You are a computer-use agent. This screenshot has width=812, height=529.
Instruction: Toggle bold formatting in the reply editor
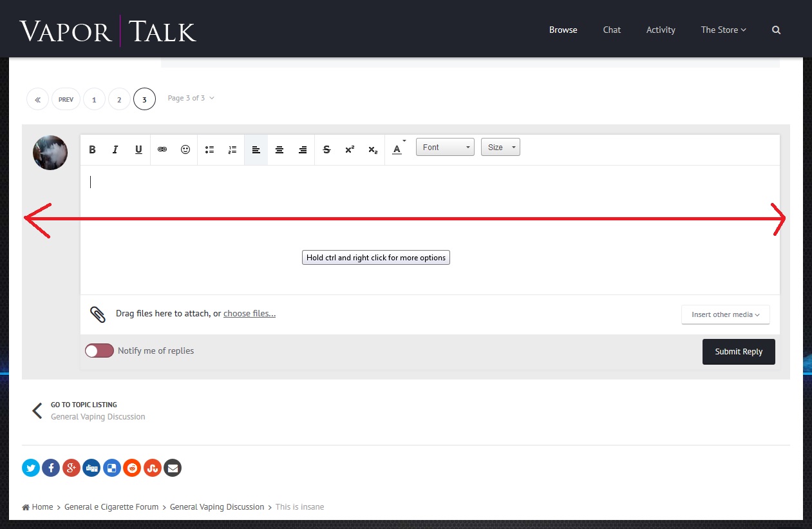[92, 149]
